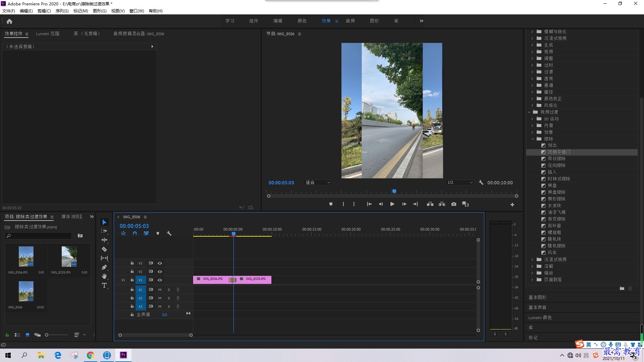Select the Type tool

pos(104,285)
